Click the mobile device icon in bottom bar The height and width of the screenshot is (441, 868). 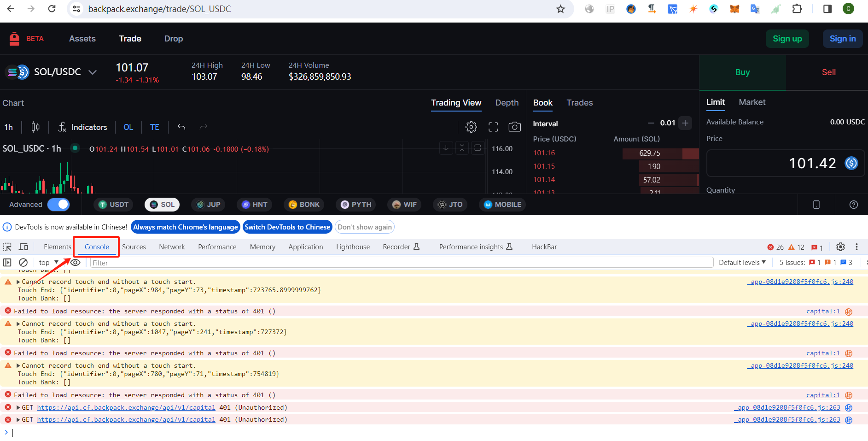(816, 205)
